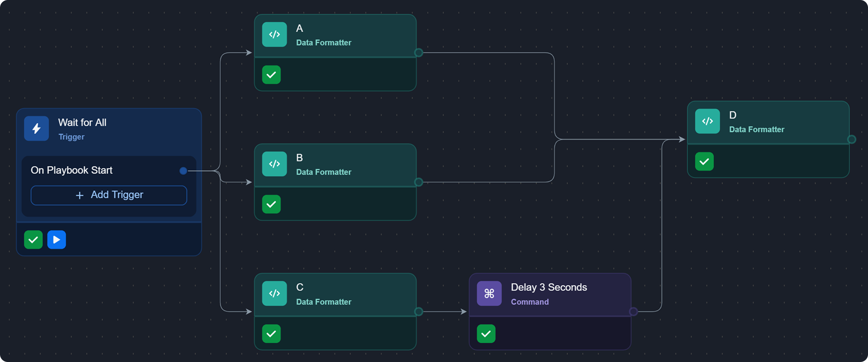
Task: Click the lightning bolt Trigger icon
Action: [x=36, y=128]
